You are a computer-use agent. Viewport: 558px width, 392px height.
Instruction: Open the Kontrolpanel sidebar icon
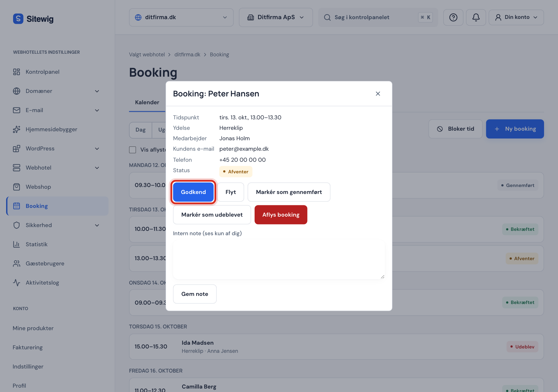pos(17,72)
